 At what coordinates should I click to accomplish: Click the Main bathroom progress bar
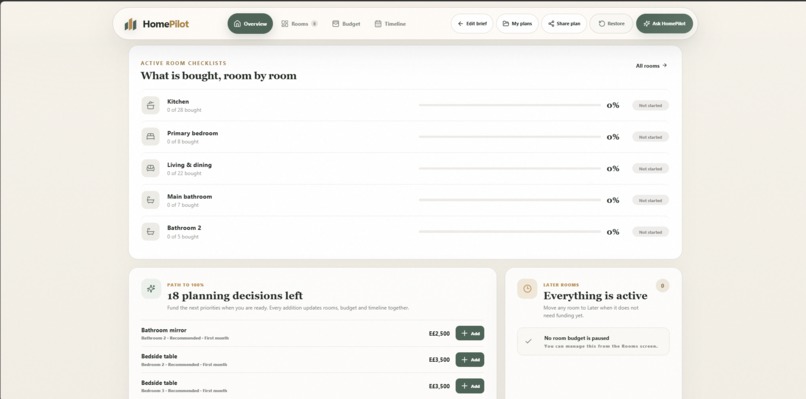tap(509, 200)
